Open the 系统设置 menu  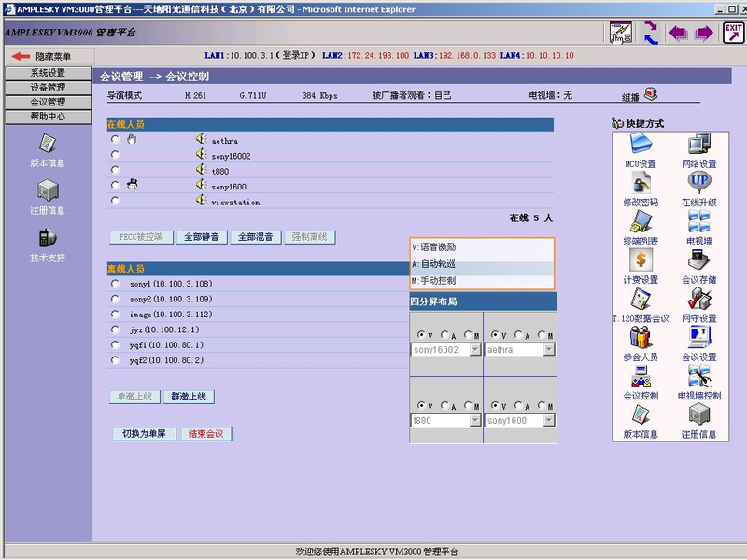[x=49, y=73]
